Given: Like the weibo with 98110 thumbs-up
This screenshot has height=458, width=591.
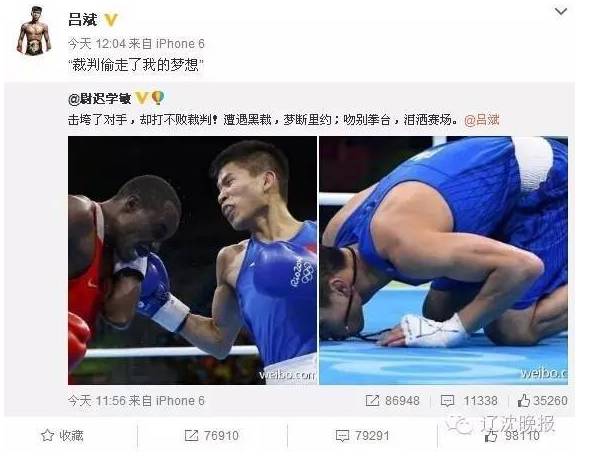Looking at the screenshot, I should (x=512, y=436).
